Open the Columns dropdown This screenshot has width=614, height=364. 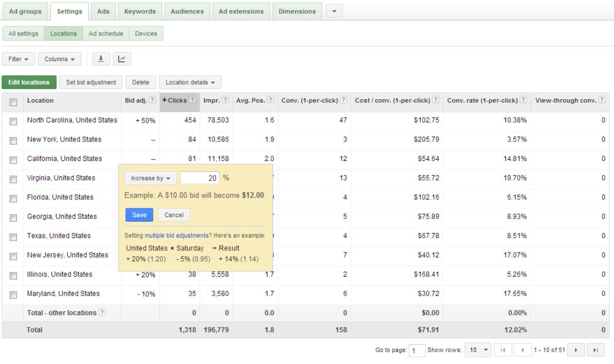point(60,59)
